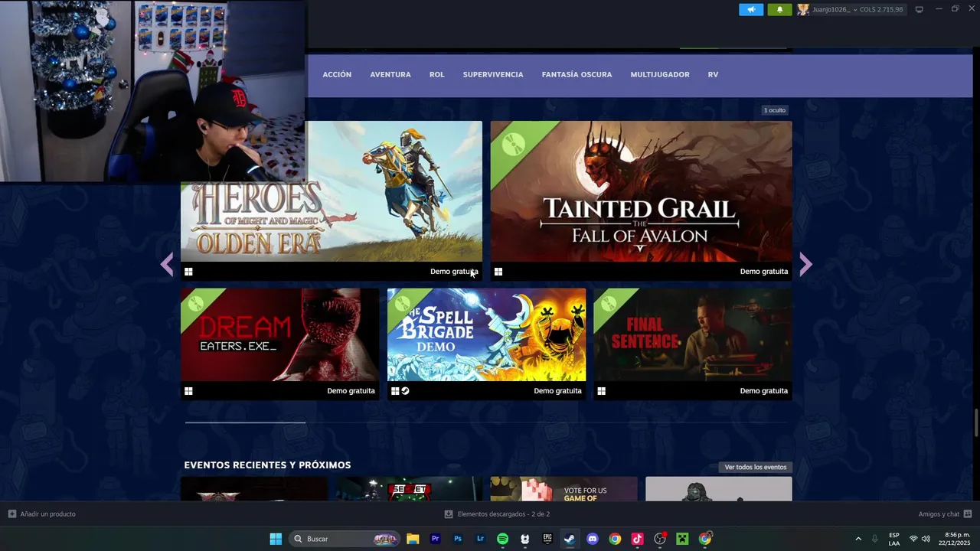
Task: Select the MULTIJUGADOR category tab
Action: pos(660,74)
